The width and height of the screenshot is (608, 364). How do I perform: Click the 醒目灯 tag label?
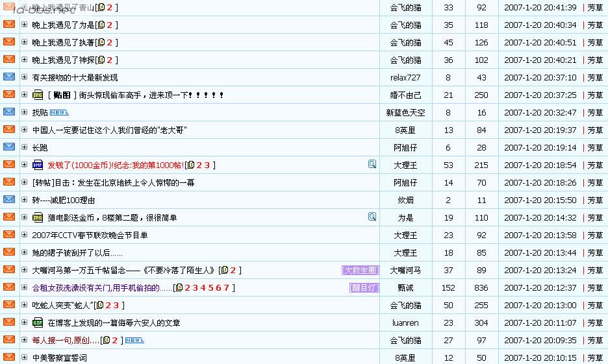click(364, 287)
